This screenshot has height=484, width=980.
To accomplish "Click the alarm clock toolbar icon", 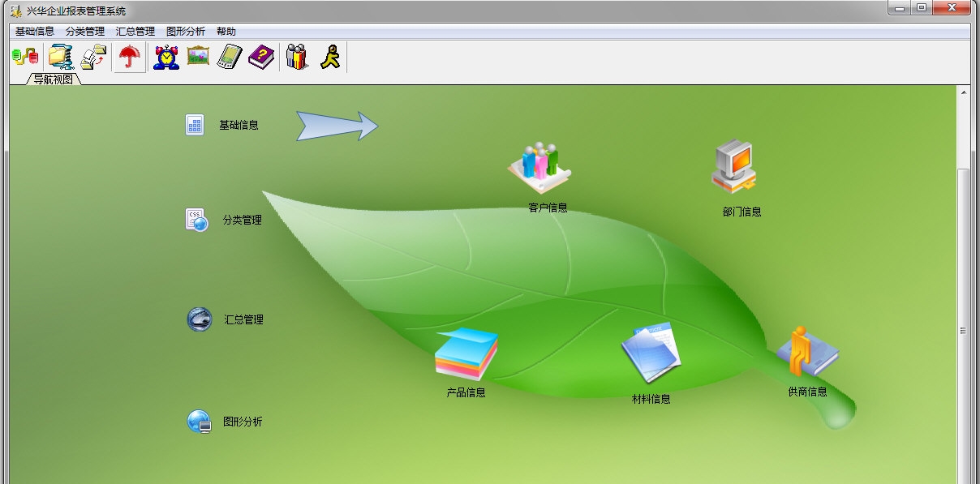I will [x=166, y=58].
